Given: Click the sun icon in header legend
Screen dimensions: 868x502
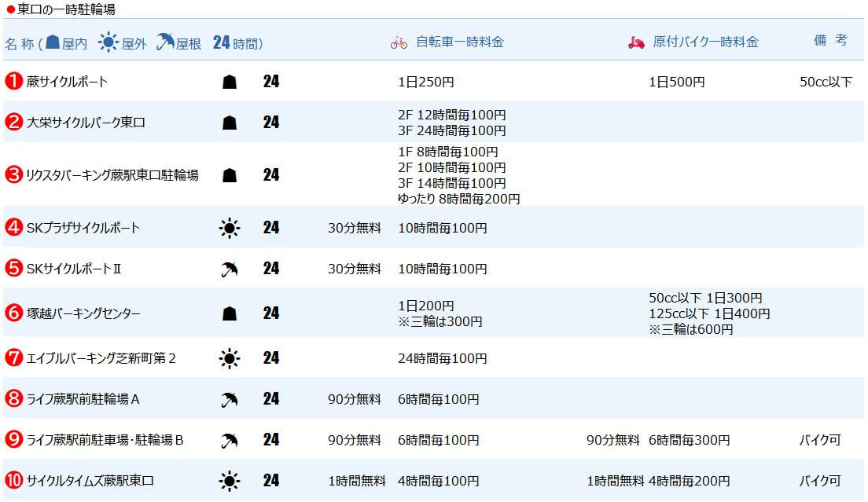Looking at the screenshot, I should (108, 42).
